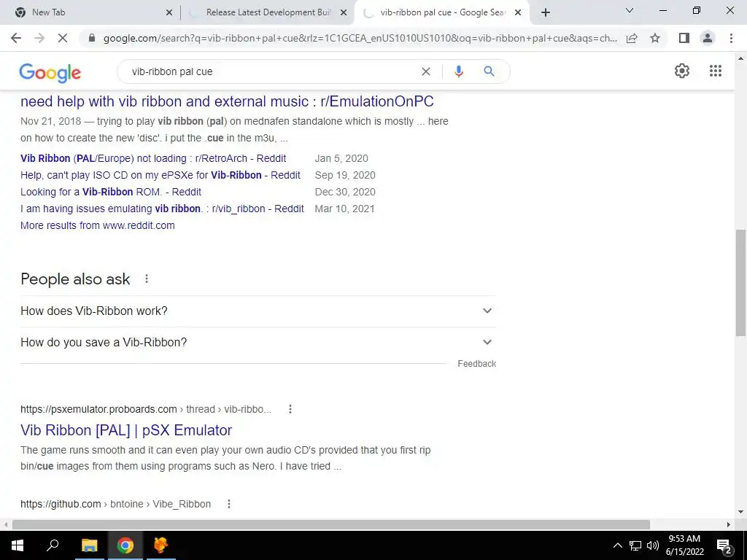Click the vertical scrollbar thumb
The height and width of the screenshot is (560, 747).
coord(741,283)
